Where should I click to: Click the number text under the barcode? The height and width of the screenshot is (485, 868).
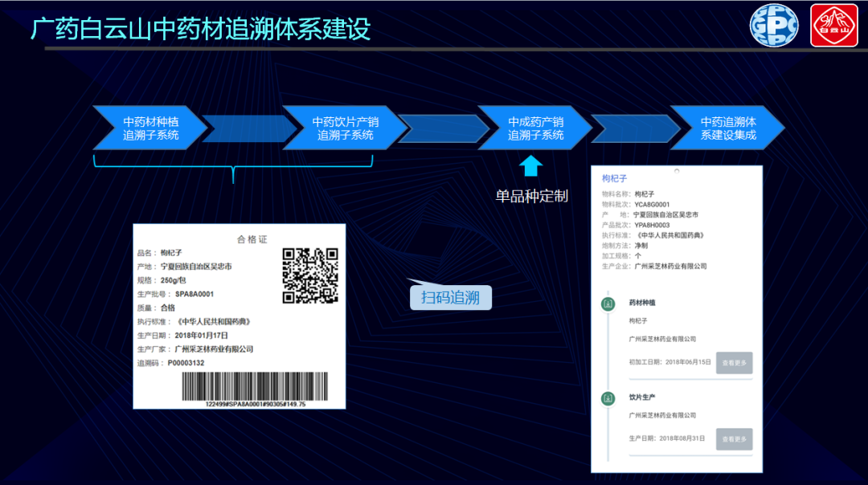[x=256, y=404]
